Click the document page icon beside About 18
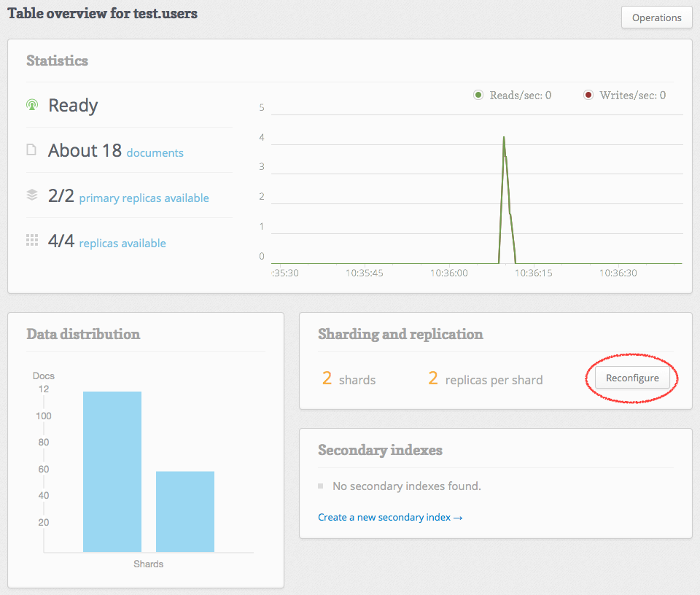 [31, 150]
